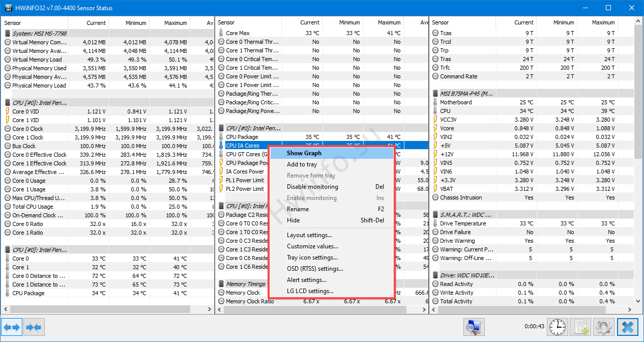Click the log file with plus icon
This screenshot has height=342, width=644.
580,327
